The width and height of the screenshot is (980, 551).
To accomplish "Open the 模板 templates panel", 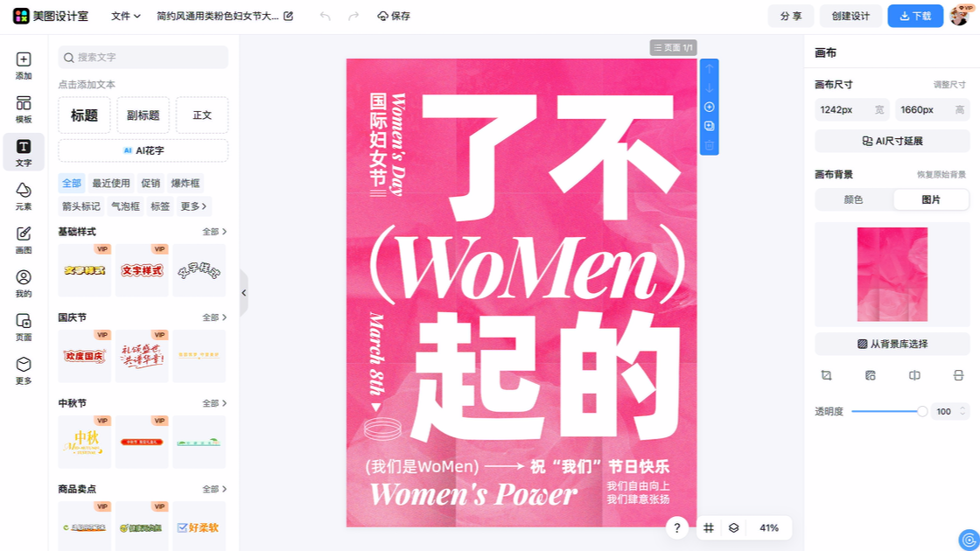I will 24,108.
